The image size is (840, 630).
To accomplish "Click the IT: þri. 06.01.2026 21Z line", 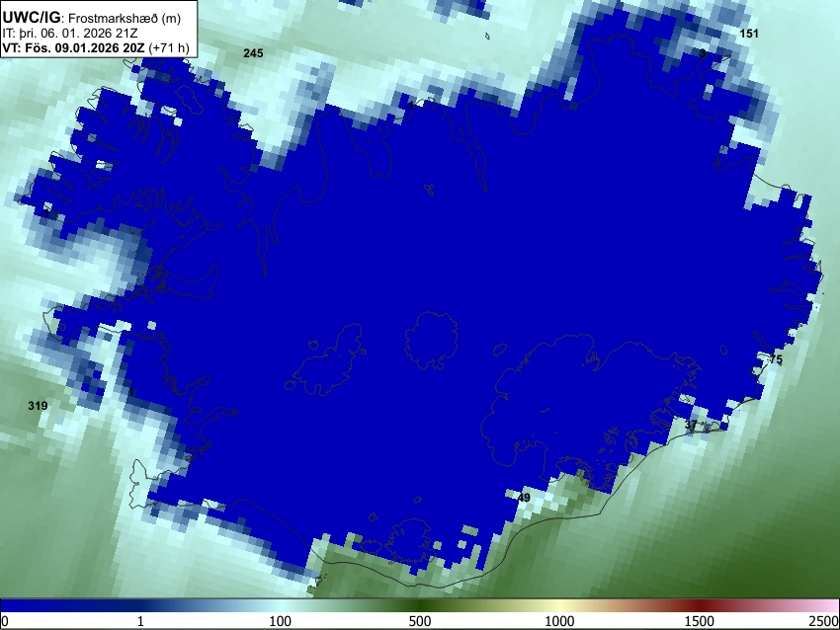I will (x=69, y=34).
